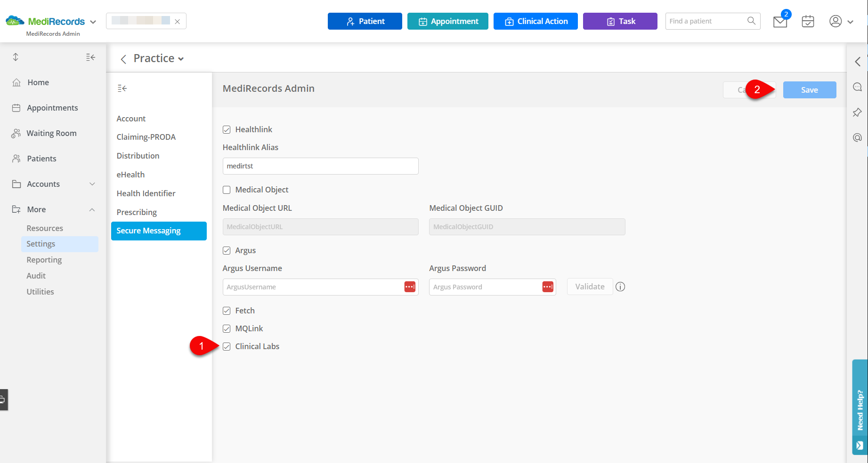Viewport: 868px width, 463px height.
Task: Click the Save button
Action: (x=810, y=90)
